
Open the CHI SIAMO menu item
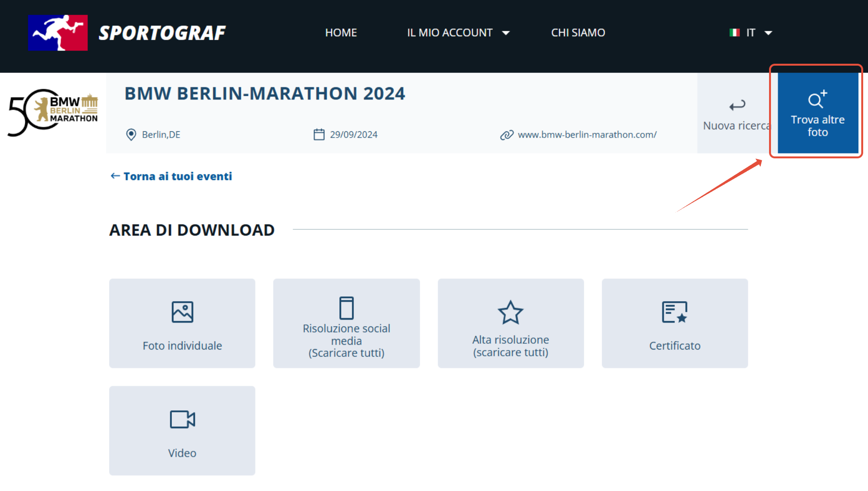point(578,33)
